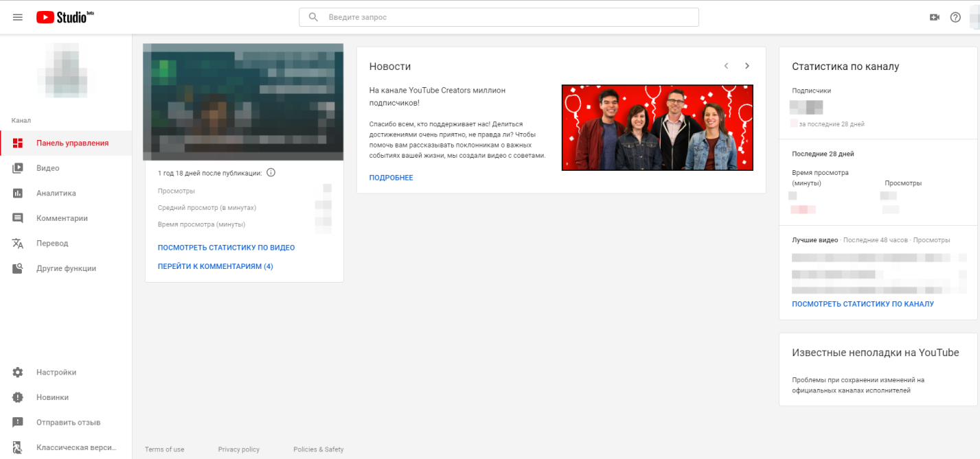Open the help question mark icon

point(955,17)
